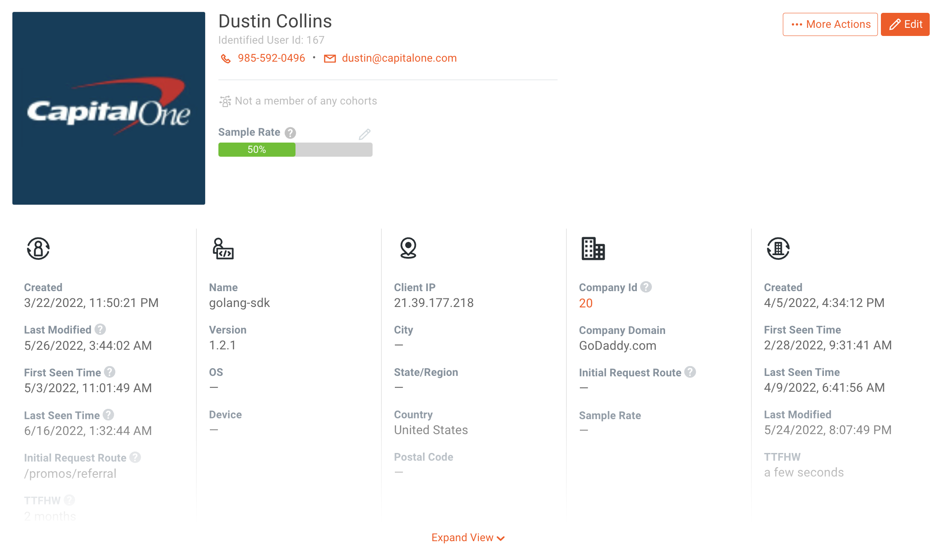Click the phone icon beside 985-592-0496

click(x=226, y=59)
